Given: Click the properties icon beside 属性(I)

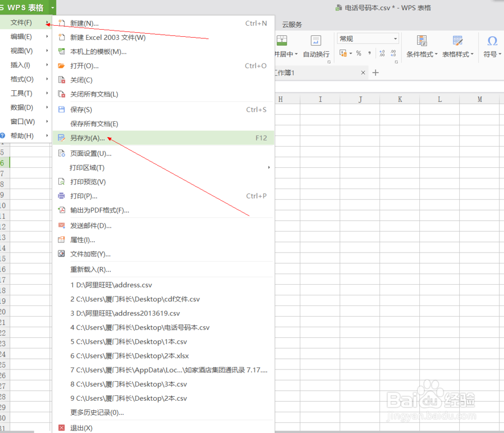Looking at the screenshot, I should point(61,239).
